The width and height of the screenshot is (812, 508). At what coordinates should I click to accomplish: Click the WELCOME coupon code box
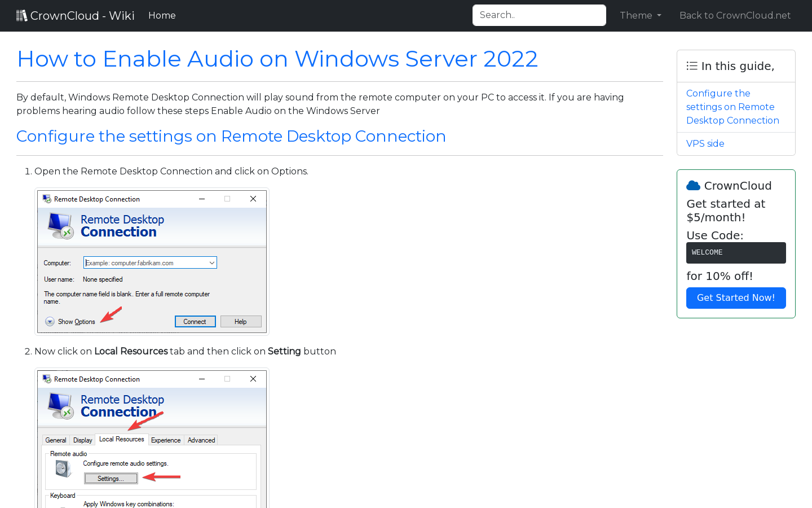tap(736, 253)
